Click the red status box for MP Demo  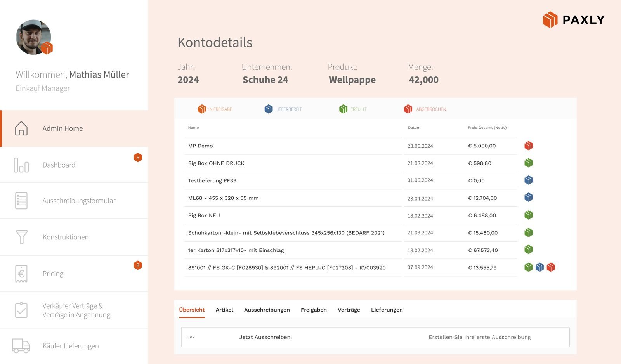tap(528, 146)
